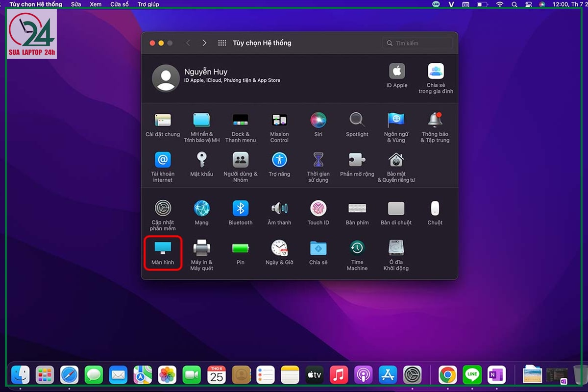Open Ngày & Giờ preferences
This screenshot has height=392, width=588.
pos(279,252)
